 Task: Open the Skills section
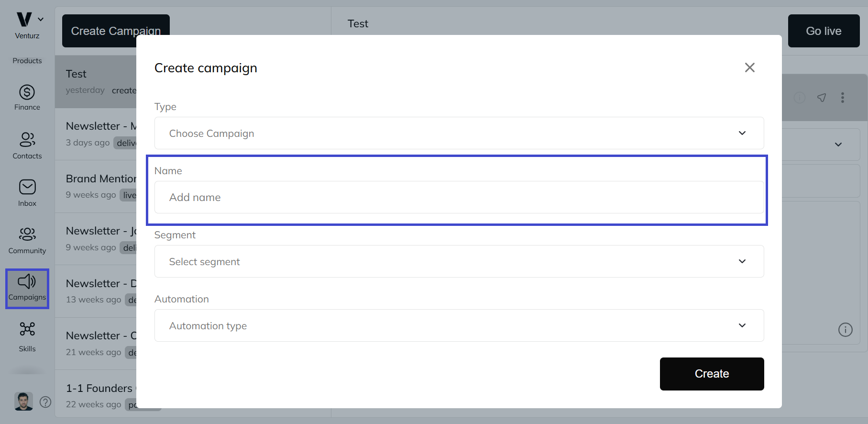(27, 337)
